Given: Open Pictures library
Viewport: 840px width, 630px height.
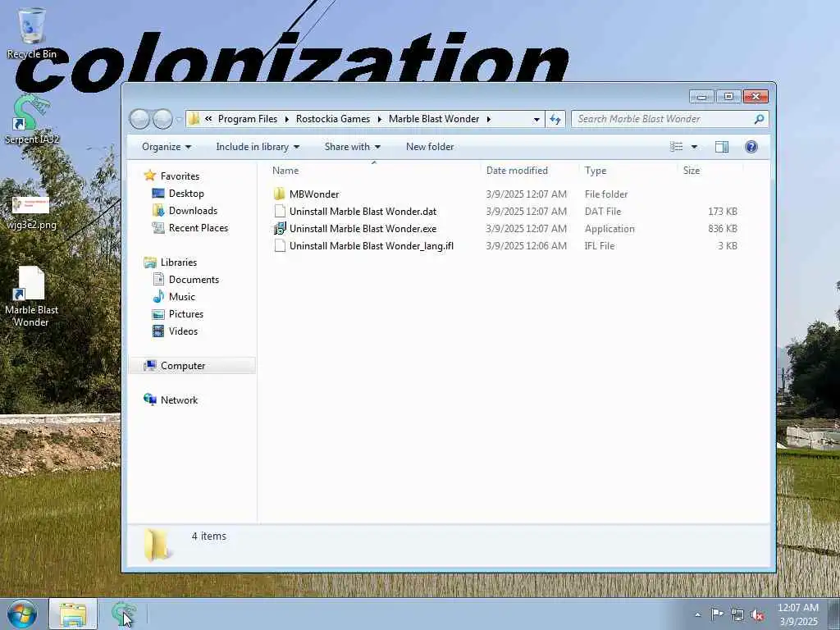Looking at the screenshot, I should click(186, 314).
